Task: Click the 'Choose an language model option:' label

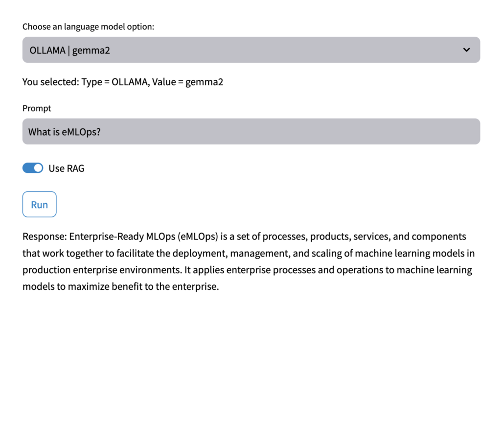Action: click(89, 27)
